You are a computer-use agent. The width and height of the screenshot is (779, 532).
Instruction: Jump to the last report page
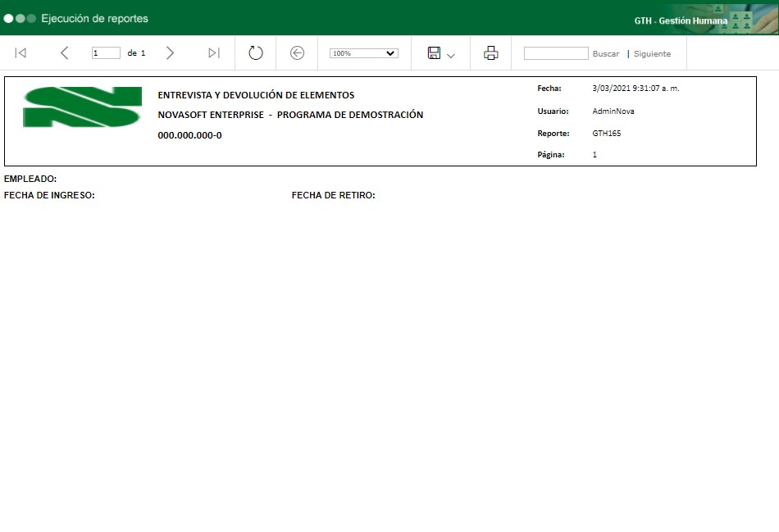(x=214, y=52)
